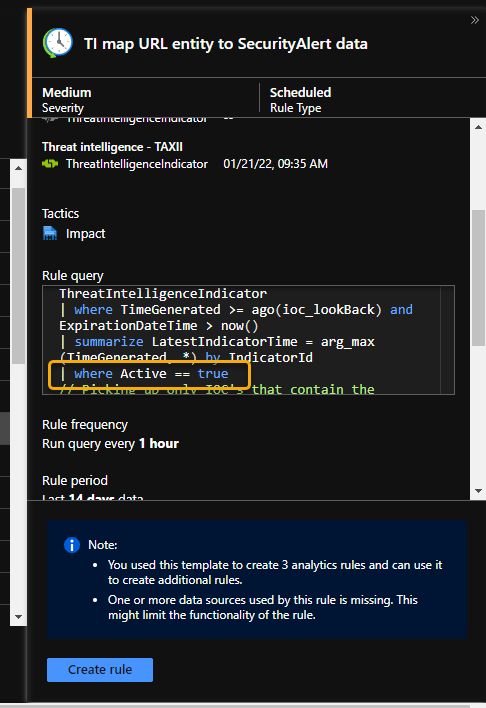Click the missing data sources warning note
Viewport: 486px width, 708px height.
[x=262, y=607]
